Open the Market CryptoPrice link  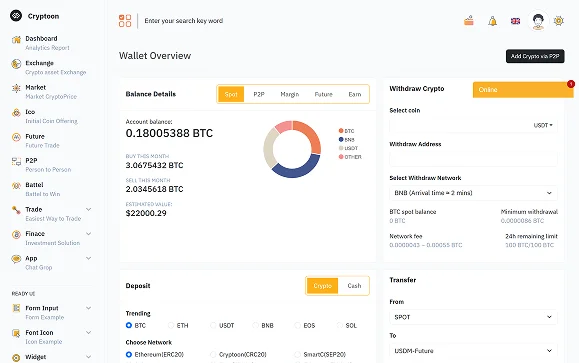51,97
